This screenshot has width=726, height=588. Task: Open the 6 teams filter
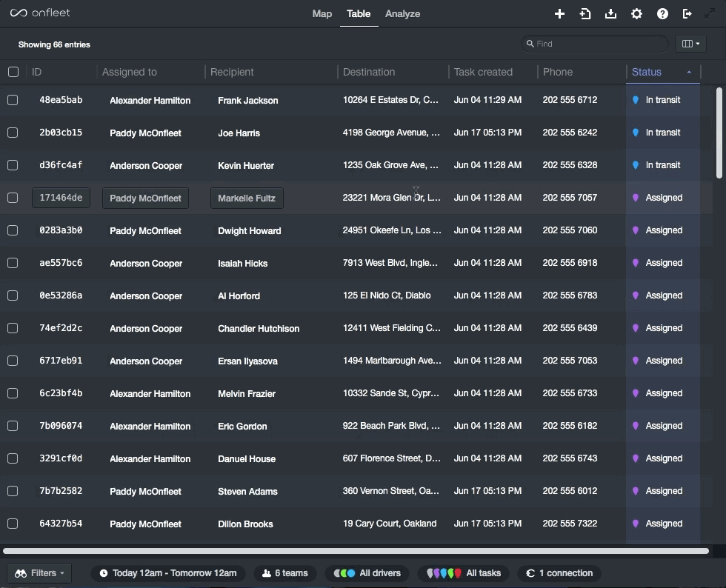pos(285,573)
